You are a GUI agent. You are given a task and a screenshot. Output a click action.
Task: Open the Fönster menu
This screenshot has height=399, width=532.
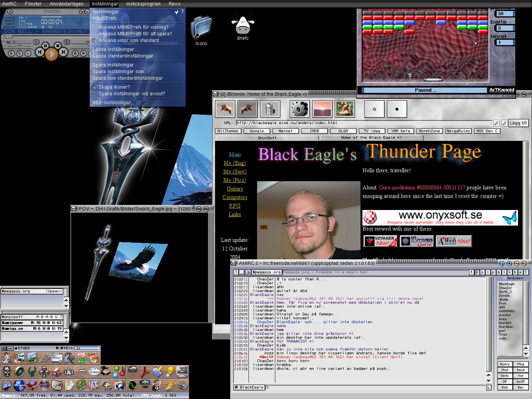tap(33, 3)
